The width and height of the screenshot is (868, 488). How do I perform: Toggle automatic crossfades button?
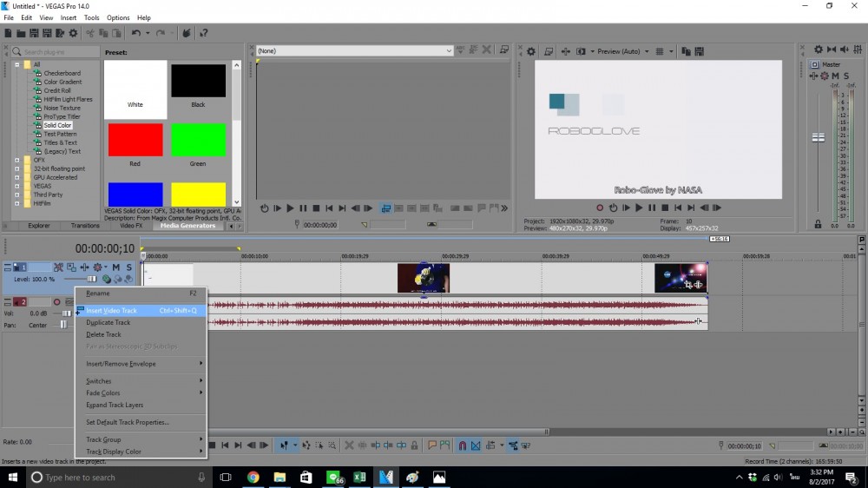(476, 445)
